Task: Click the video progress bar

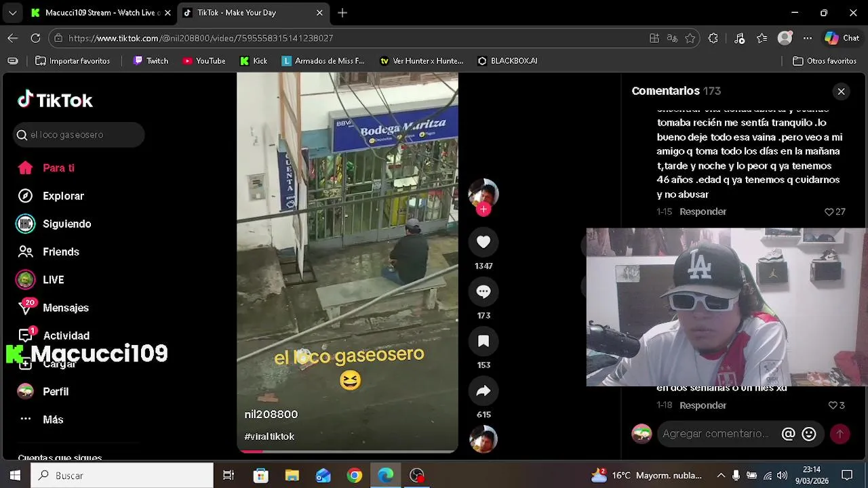Action: pos(347,451)
